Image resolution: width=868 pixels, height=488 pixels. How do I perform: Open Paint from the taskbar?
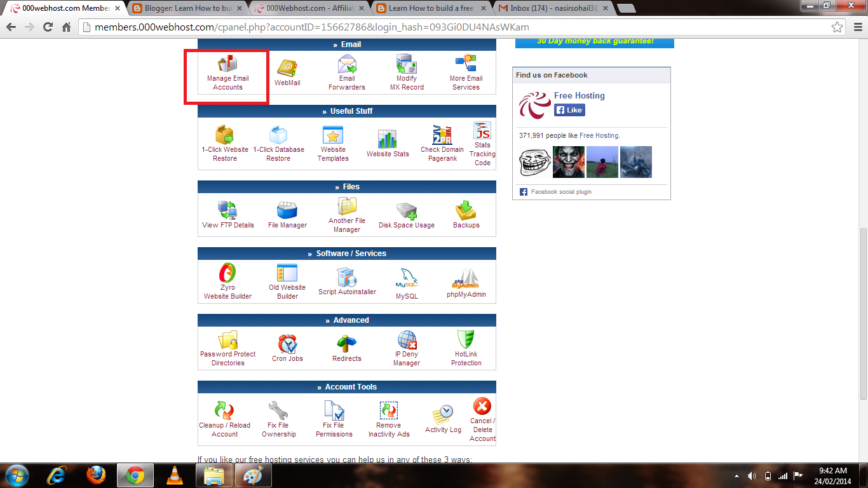pos(253,475)
